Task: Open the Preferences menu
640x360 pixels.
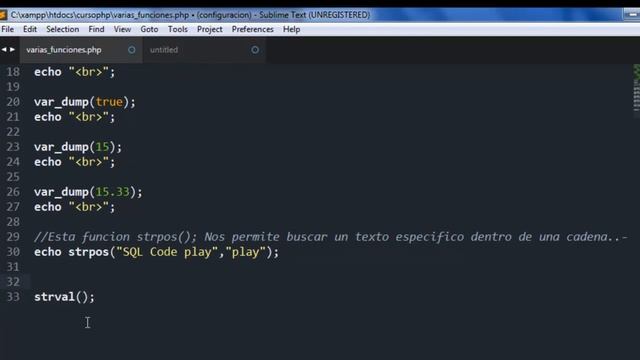Action: [x=253, y=29]
